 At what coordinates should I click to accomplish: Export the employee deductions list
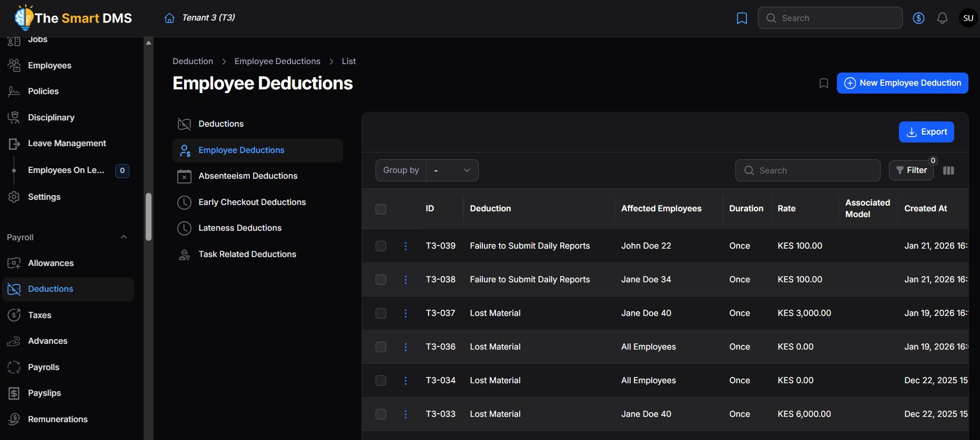point(926,132)
